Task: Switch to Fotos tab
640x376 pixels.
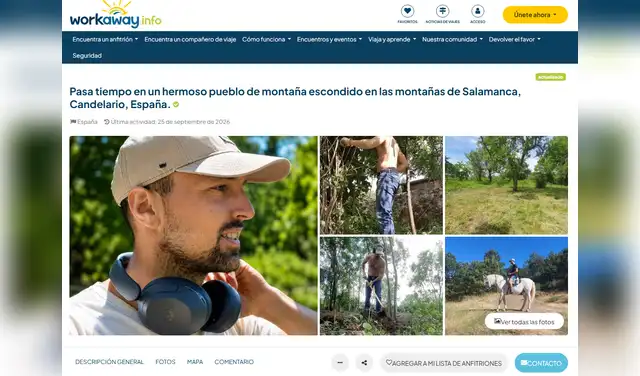Action: [x=165, y=362]
